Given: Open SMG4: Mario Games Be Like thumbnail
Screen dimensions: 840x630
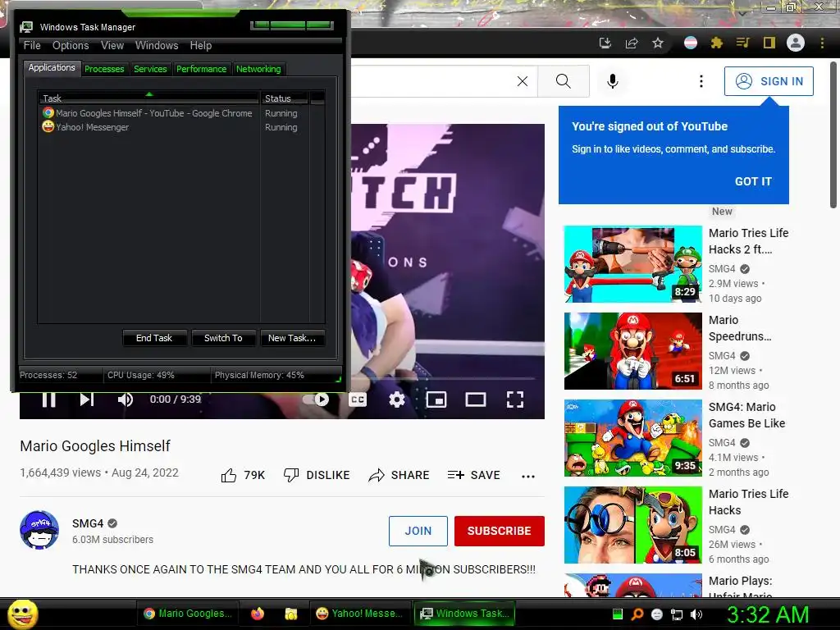Looking at the screenshot, I should tap(633, 438).
